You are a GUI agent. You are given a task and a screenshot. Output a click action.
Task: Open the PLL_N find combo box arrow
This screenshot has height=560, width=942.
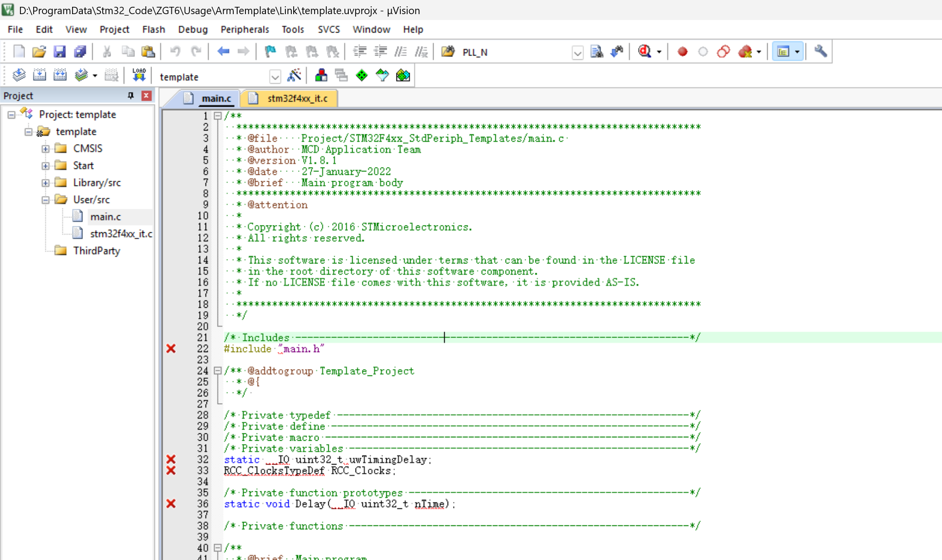pyautogui.click(x=577, y=53)
